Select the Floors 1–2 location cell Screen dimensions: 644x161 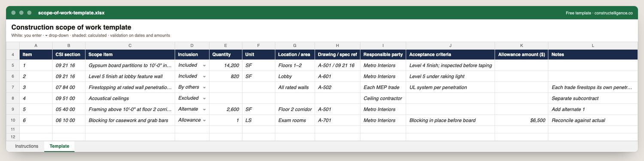(x=295, y=65)
